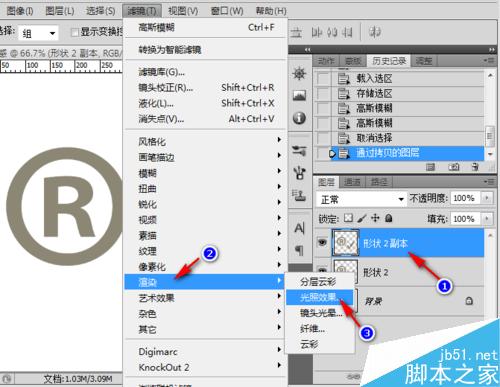Switch to the 动作 tab
This screenshot has height=387, width=500.
tap(326, 61)
